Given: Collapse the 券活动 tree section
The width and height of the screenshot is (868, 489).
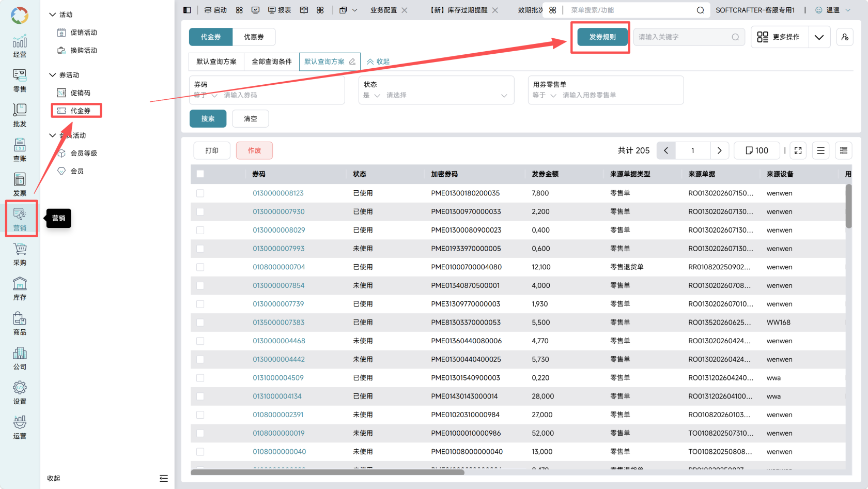Looking at the screenshot, I should click(x=53, y=75).
